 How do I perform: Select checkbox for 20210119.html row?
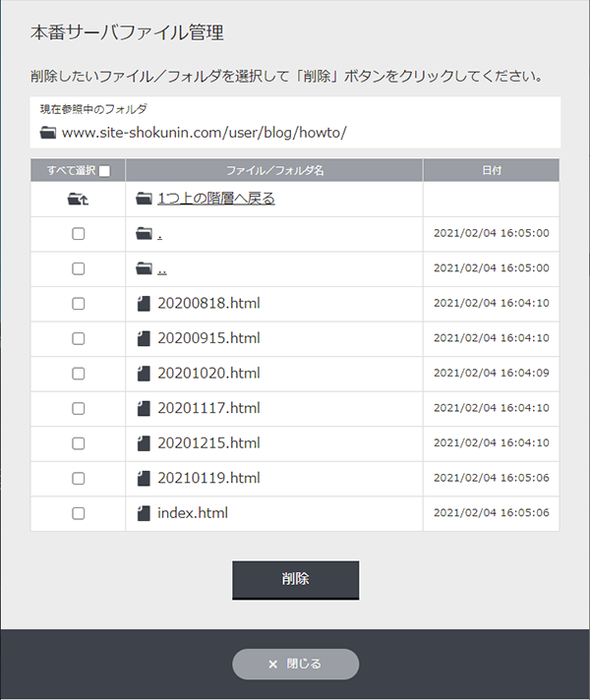pos(78,479)
